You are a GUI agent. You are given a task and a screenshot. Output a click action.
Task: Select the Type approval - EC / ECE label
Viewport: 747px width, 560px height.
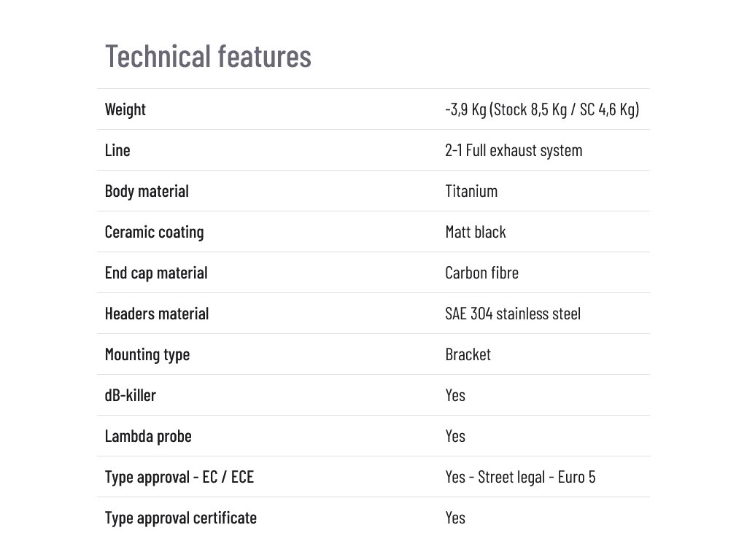(179, 478)
